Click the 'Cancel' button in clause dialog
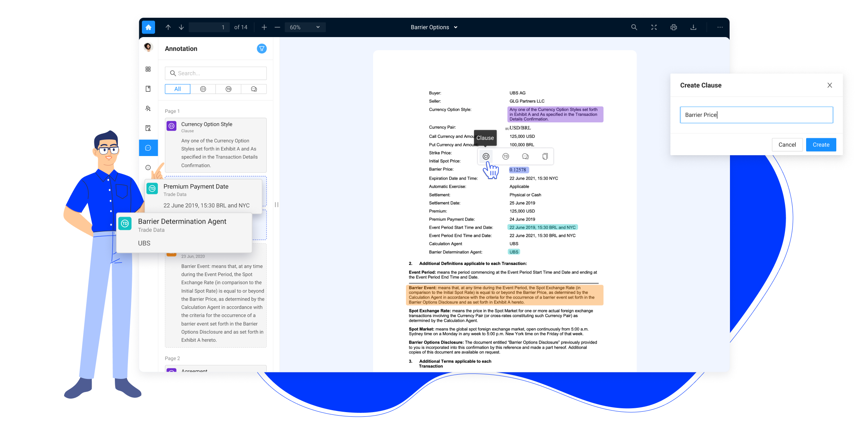This screenshot has height=421, width=868. (x=787, y=144)
